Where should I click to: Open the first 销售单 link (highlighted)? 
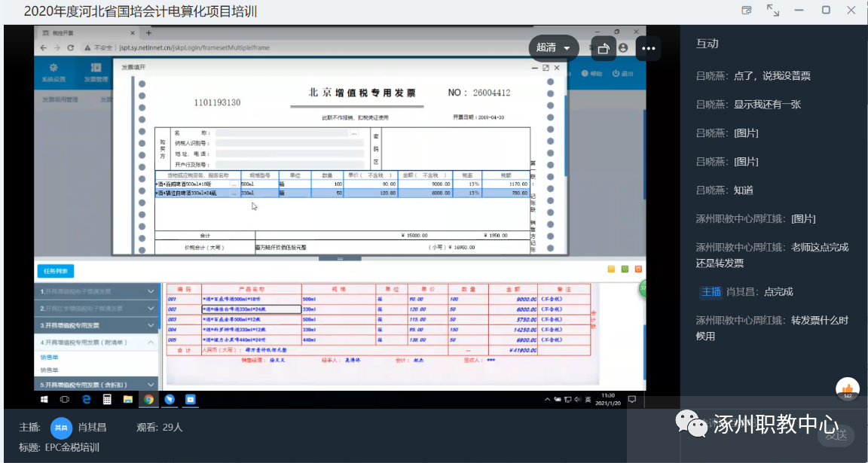(x=49, y=358)
